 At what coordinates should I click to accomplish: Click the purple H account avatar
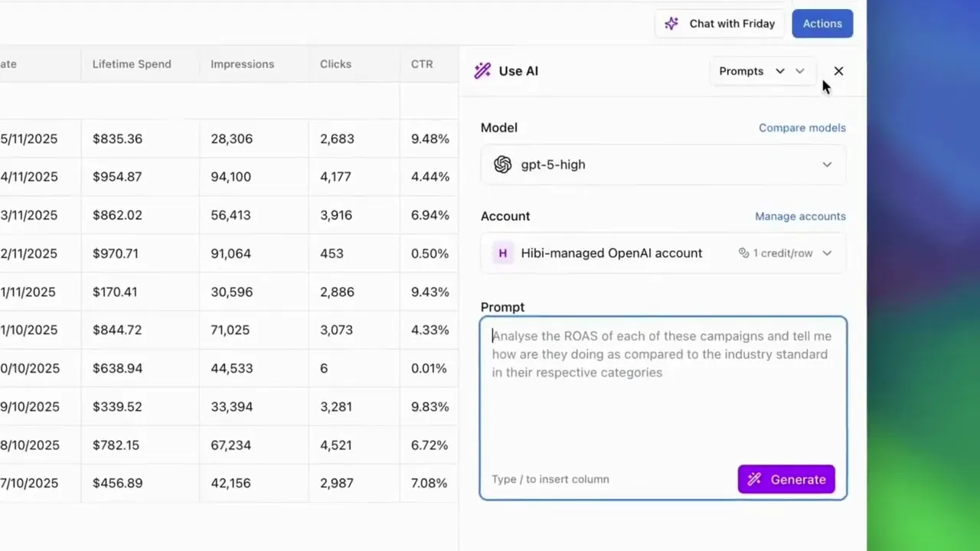tap(502, 253)
